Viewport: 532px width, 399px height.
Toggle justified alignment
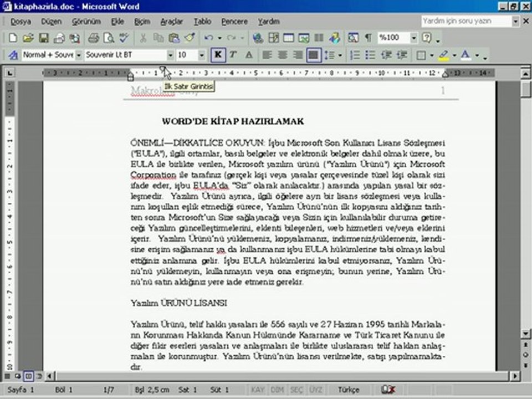(x=314, y=55)
